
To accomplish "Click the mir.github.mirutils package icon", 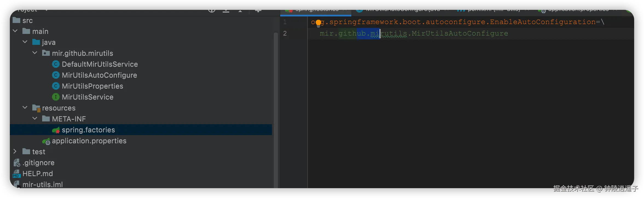I will click(46, 53).
